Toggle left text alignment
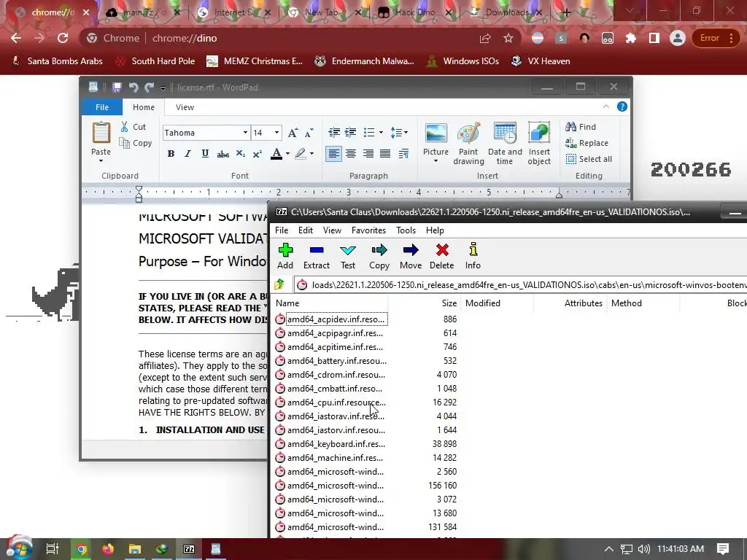Screen dimensions: 747x560 click(x=333, y=153)
